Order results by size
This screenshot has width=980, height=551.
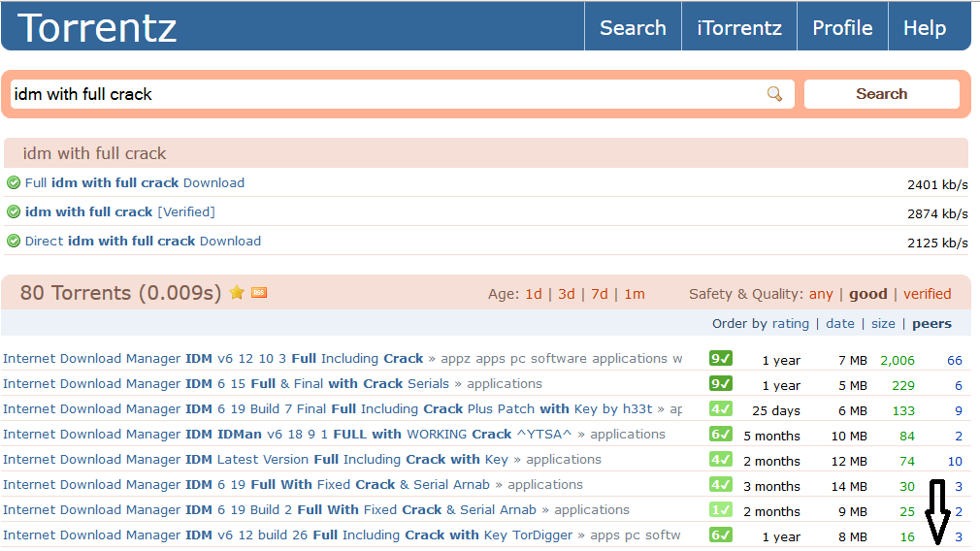883,324
